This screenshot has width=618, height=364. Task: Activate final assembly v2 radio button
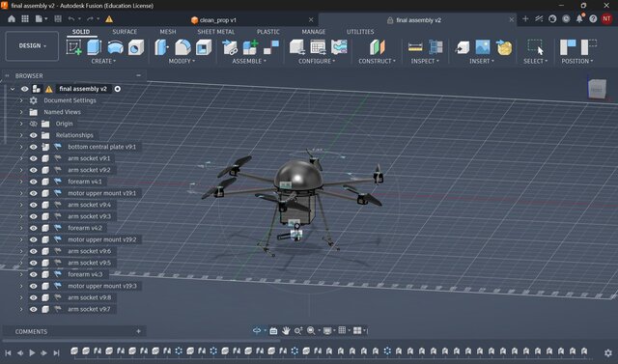[x=118, y=89]
